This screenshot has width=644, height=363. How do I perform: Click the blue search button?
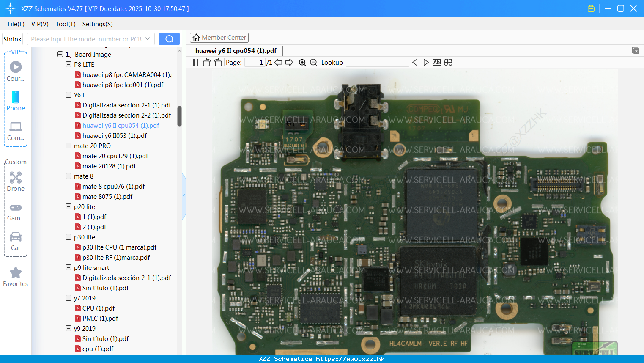pyautogui.click(x=169, y=39)
